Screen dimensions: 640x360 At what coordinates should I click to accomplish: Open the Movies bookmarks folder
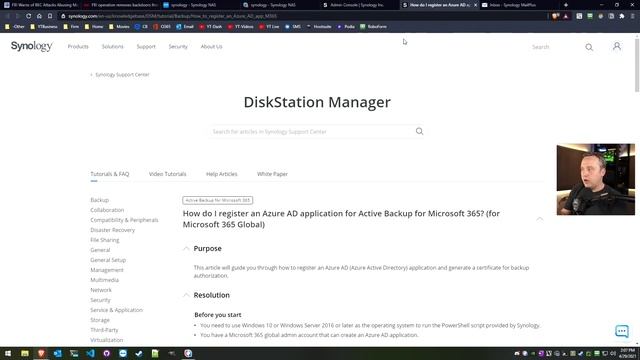tap(119, 27)
